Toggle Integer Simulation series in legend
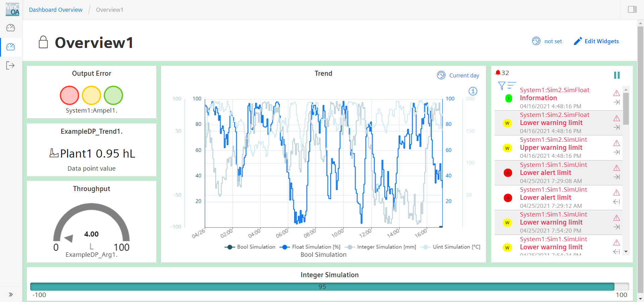 pos(381,247)
